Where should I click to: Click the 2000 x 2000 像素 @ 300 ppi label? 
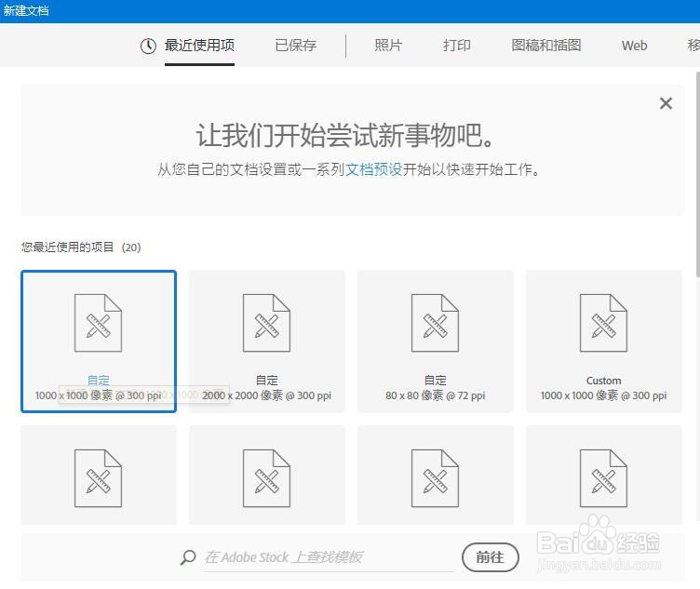(x=266, y=395)
